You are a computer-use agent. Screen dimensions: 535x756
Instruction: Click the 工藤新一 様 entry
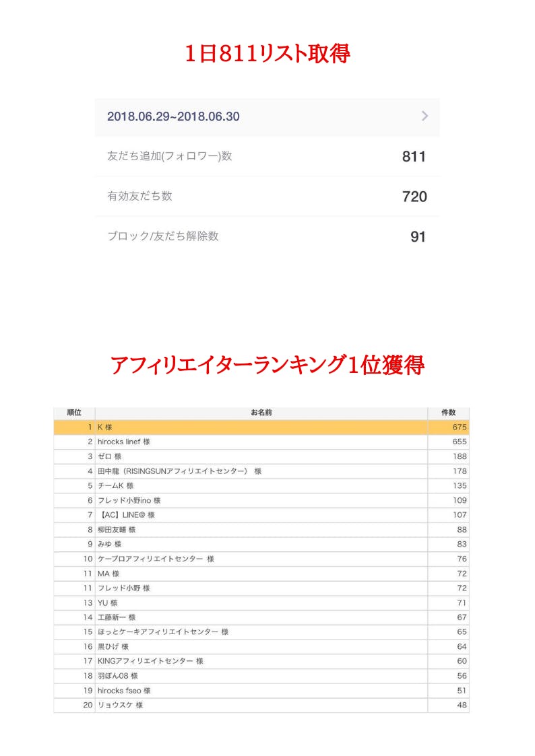[117, 617]
